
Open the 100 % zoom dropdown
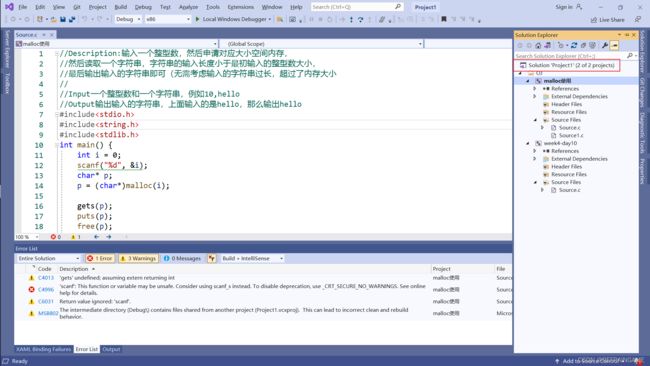click(x=27, y=237)
